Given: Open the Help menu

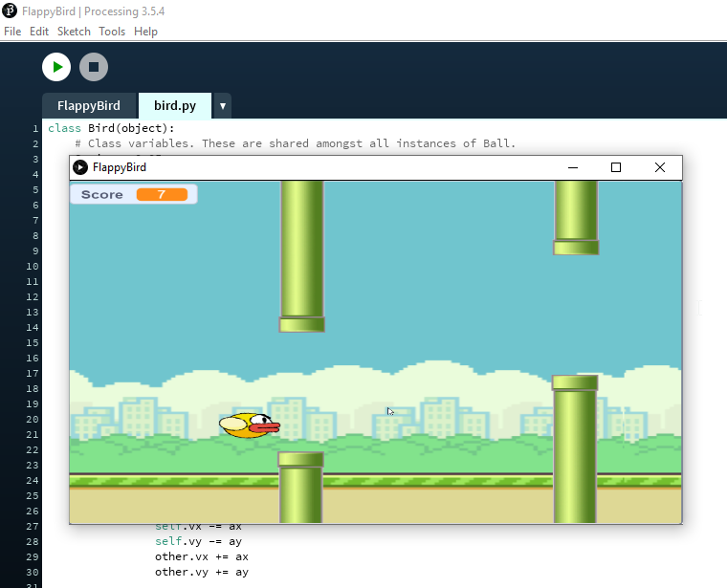Looking at the screenshot, I should 145,32.
